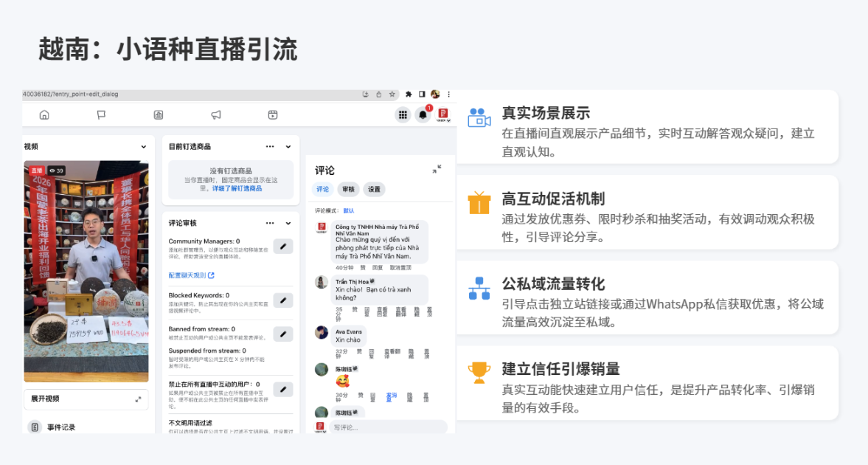Click the blue network icon for 公私域流量转化
Viewport: 868px width, 465px height.
point(479,289)
